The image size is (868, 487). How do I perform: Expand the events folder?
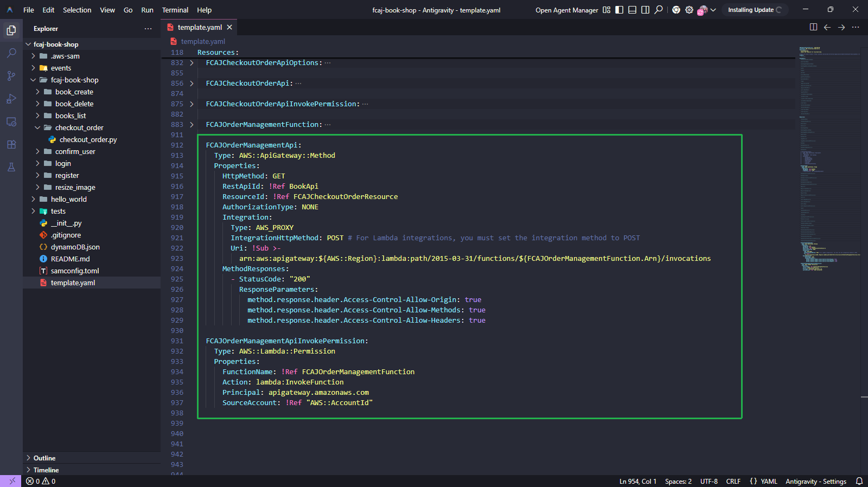(33, 68)
